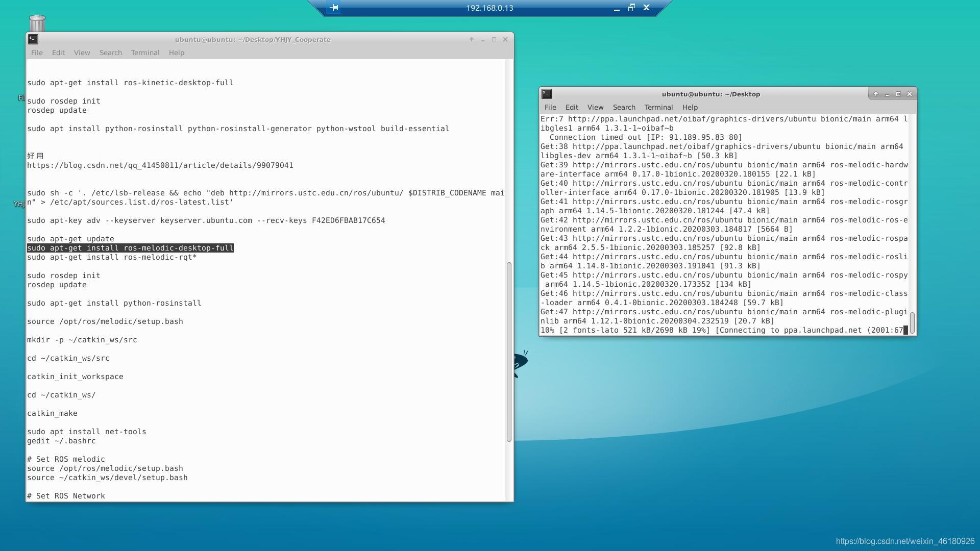Open Help menu in left terminal

(x=177, y=53)
